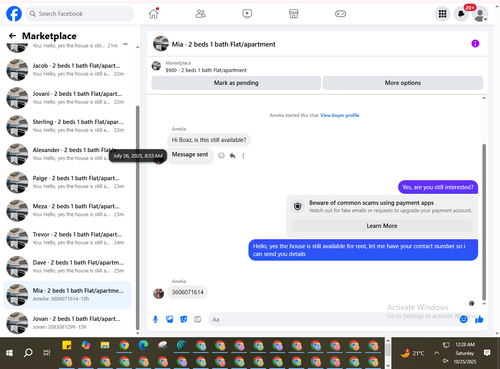This screenshot has width=500, height=369.
Task: Open the Jovani conversation
Action: click(x=68, y=98)
